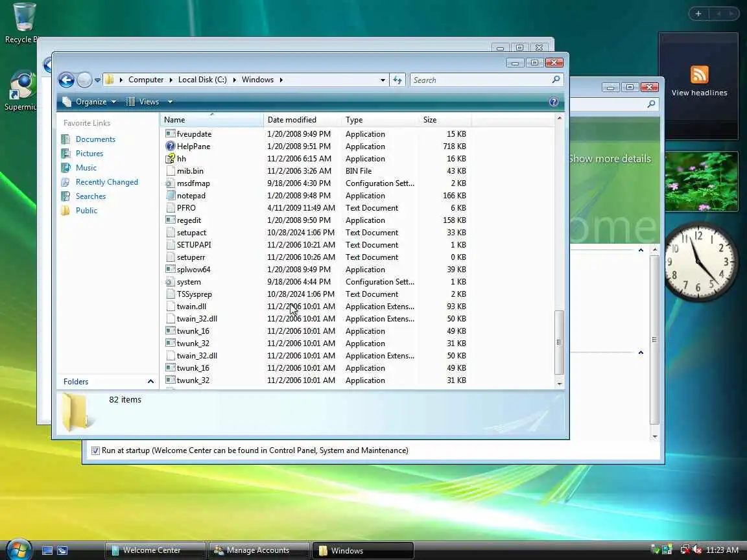Screen dimensions: 747x560
Task: Open Public favorite link
Action: (86, 211)
